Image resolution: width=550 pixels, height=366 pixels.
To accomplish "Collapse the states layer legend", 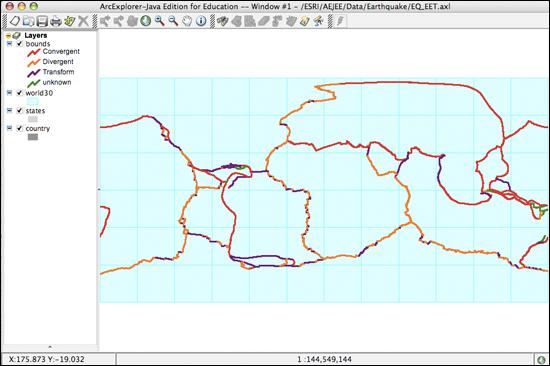I will point(9,111).
